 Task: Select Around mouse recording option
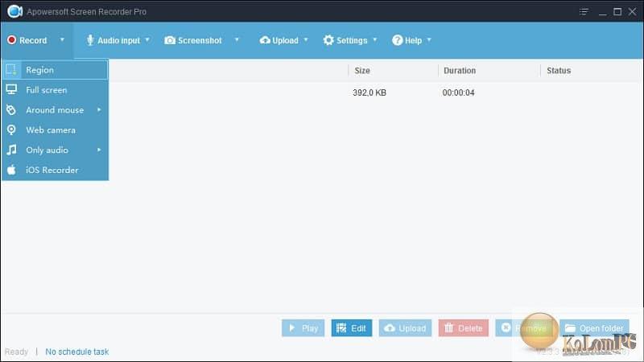[55, 110]
